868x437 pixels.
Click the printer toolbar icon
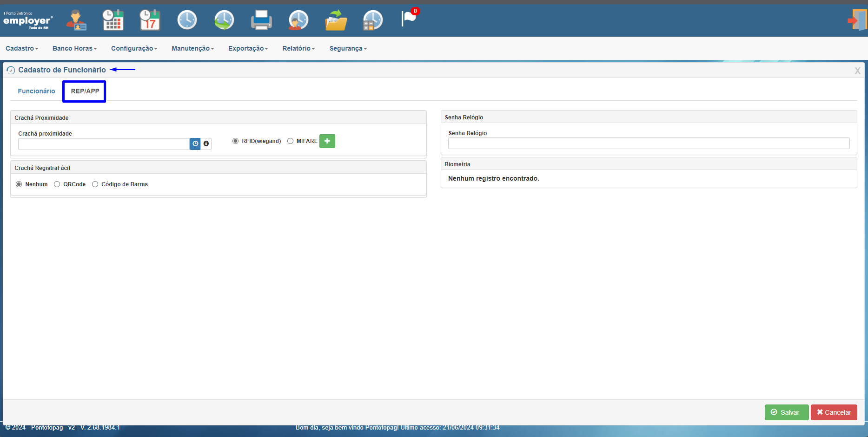coord(261,20)
